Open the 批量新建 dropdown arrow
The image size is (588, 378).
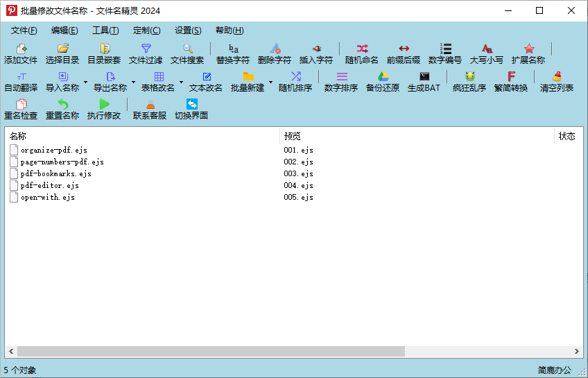[x=271, y=82]
